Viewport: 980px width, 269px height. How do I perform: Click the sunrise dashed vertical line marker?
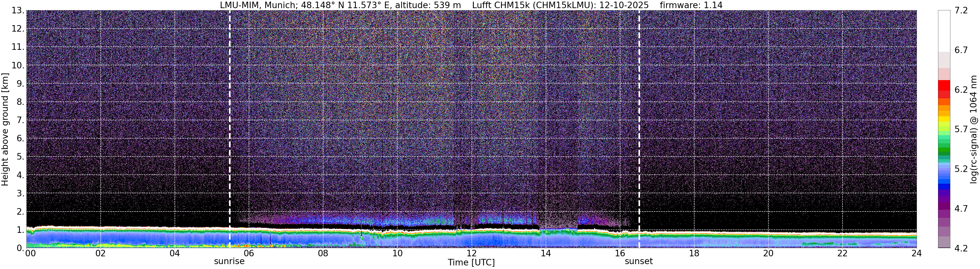point(230,129)
